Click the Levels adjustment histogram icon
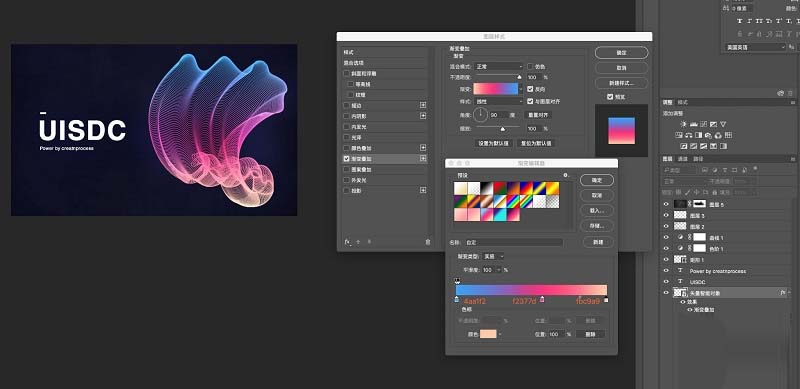This screenshot has height=389, width=800. [693, 124]
